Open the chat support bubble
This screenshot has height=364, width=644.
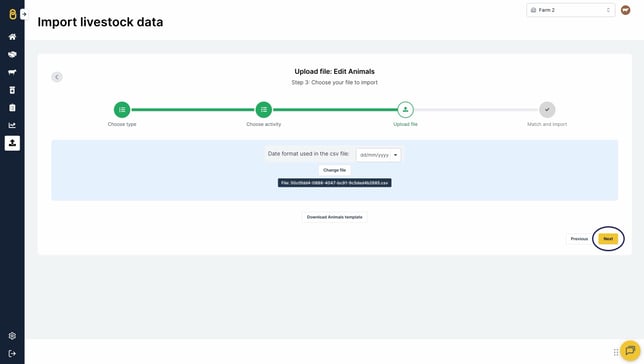630,350
